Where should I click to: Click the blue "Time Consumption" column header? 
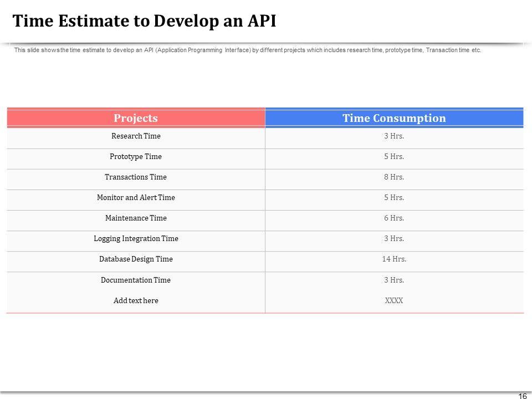394,118
